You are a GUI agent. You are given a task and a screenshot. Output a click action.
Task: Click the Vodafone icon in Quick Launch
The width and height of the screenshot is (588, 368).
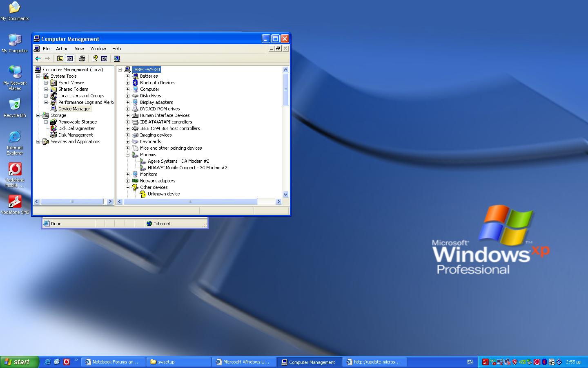pyautogui.click(x=66, y=362)
